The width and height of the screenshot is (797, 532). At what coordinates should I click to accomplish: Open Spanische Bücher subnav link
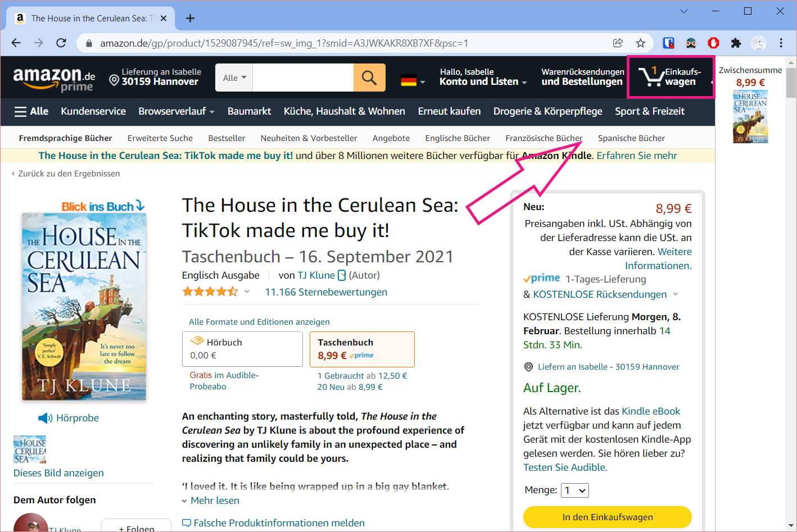click(631, 138)
